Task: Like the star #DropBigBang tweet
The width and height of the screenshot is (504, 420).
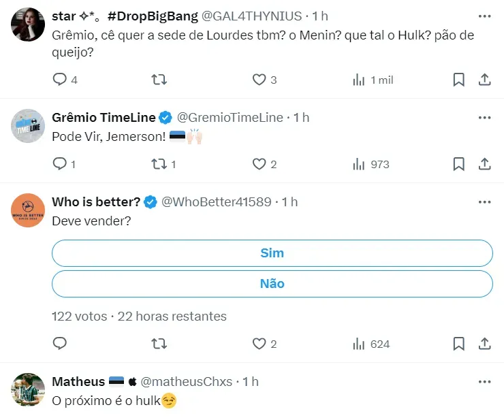Action: tap(259, 80)
